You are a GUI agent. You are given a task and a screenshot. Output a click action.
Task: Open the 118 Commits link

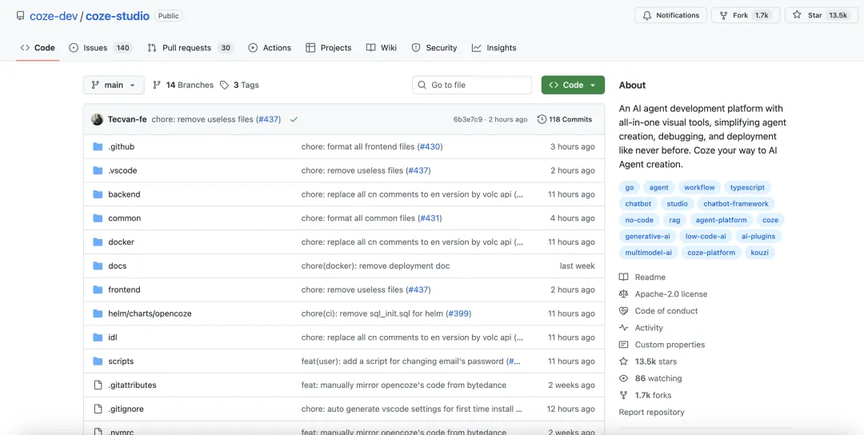(565, 119)
